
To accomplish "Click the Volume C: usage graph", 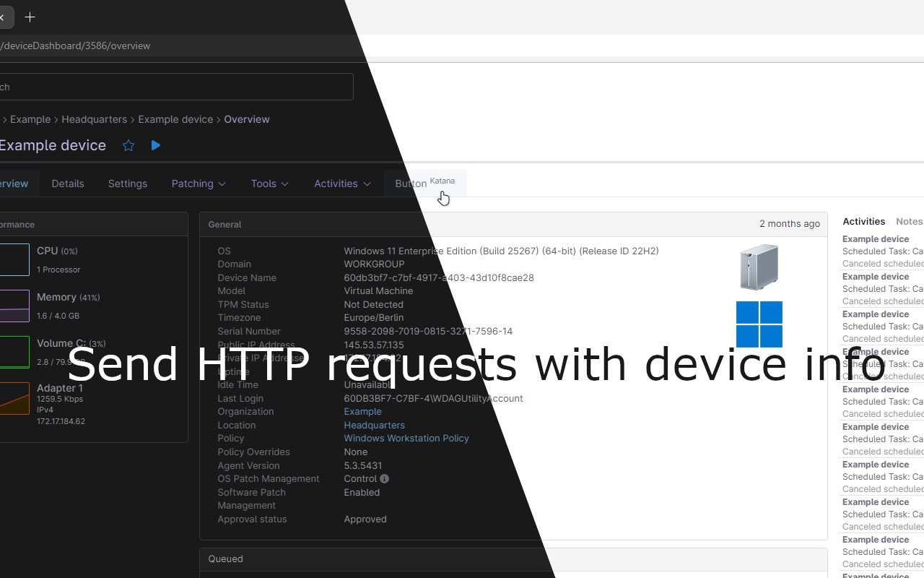I will [14, 353].
